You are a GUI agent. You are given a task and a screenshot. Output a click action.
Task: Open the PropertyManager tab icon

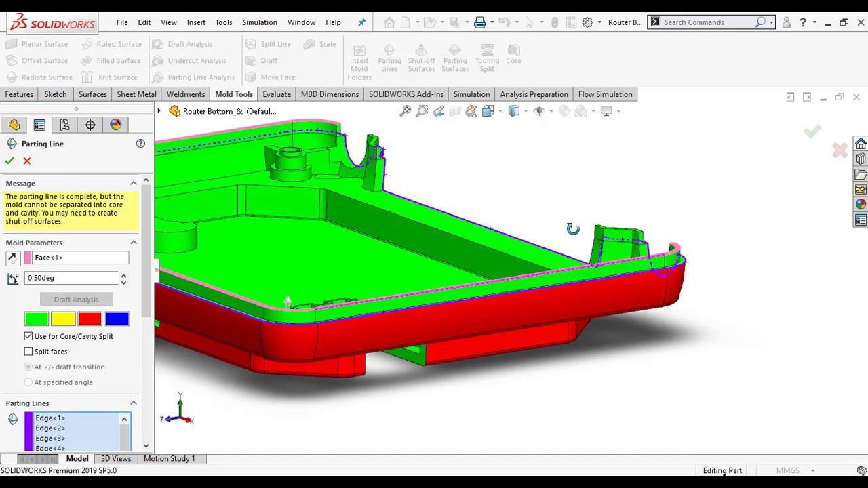39,125
